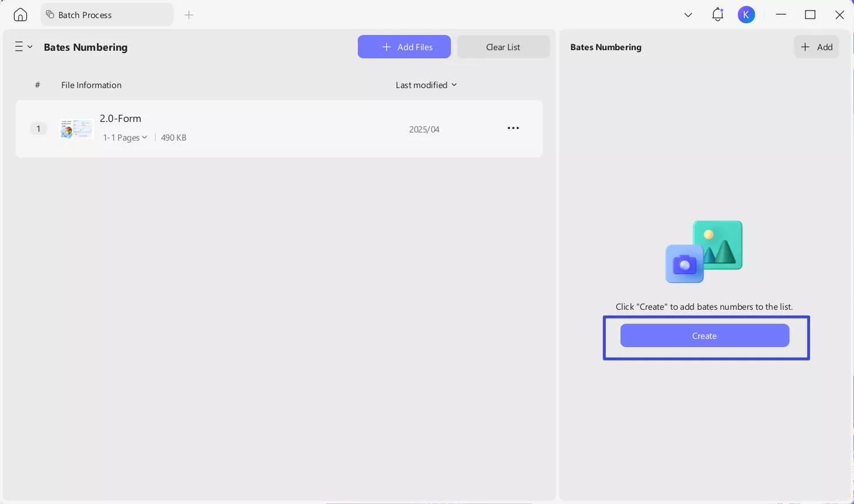Click Add in Bates Numbering panel
Viewport: 854px width, 504px height.
816,47
